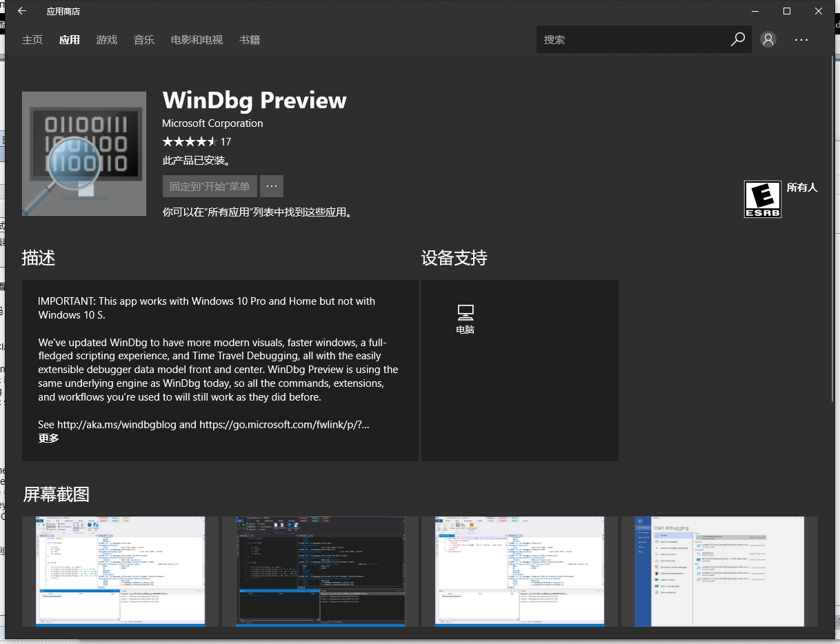
Task: Go to the 电影和电视 tab
Action: 197,40
